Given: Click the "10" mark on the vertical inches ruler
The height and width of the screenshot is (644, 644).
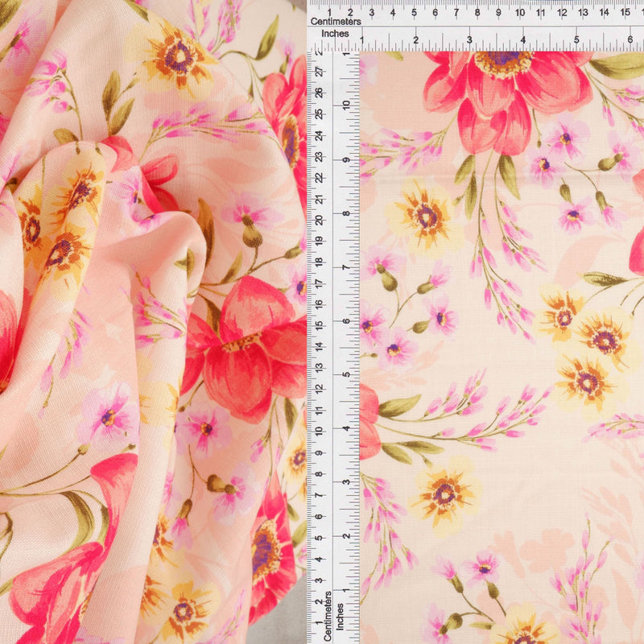Looking at the screenshot, I should coord(346,105).
